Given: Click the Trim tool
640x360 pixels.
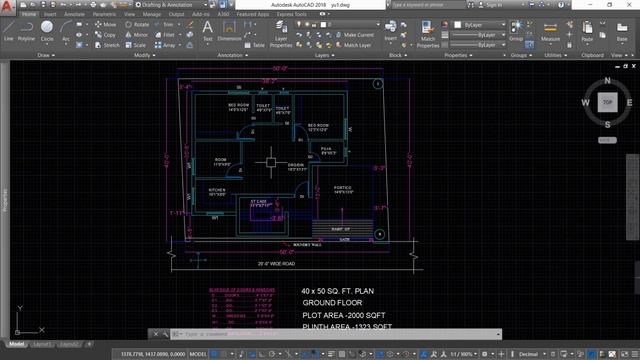Looking at the screenshot, I should click(164, 24).
